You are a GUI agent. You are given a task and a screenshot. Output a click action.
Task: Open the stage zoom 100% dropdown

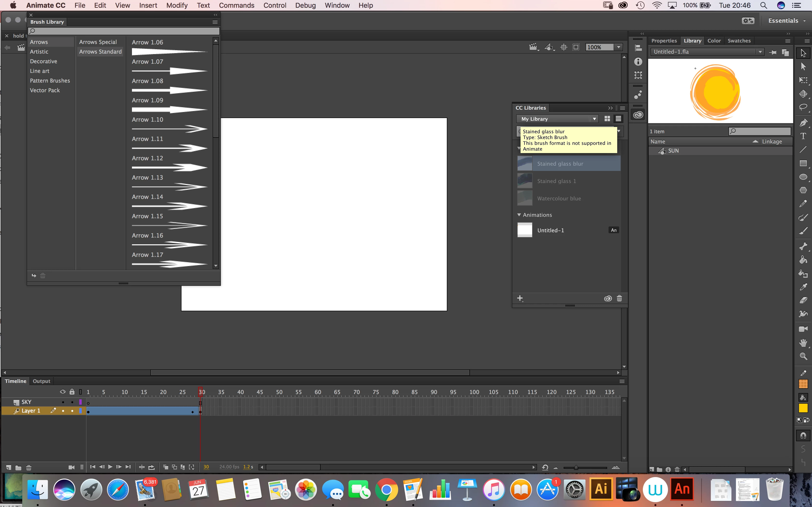click(x=618, y=47)
